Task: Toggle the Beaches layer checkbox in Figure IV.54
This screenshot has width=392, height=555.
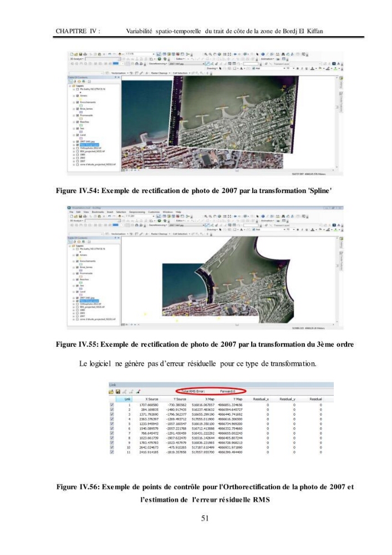Action: (x=78, y=122)
